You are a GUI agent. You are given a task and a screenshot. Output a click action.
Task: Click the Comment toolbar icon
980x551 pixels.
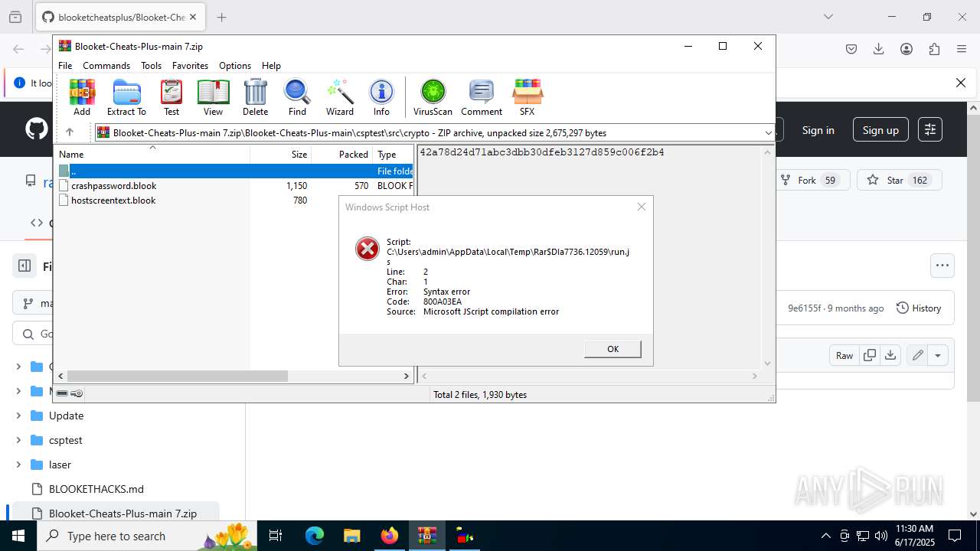click(482, 97)
